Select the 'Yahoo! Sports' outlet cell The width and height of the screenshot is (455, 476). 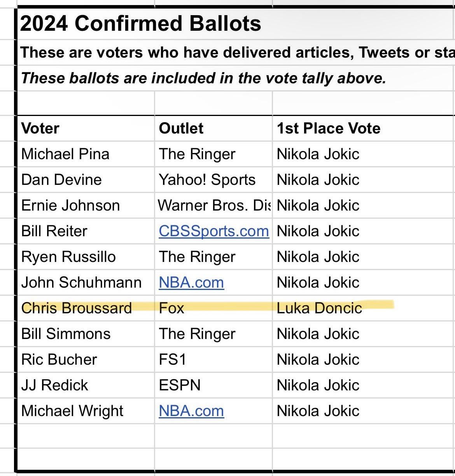[207, 180]
